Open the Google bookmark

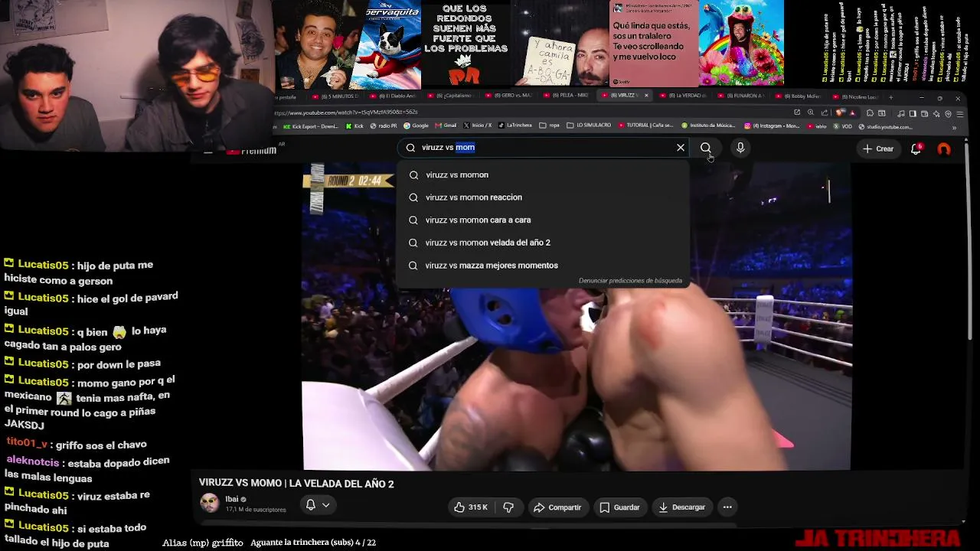(416, 126)
